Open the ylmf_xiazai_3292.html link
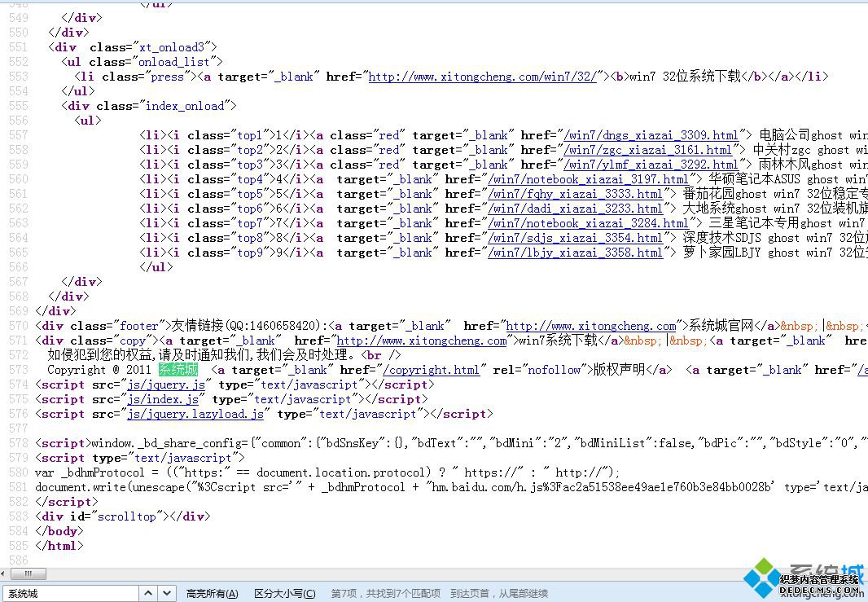Screen dimensions: 868x602 click(651, 165)
